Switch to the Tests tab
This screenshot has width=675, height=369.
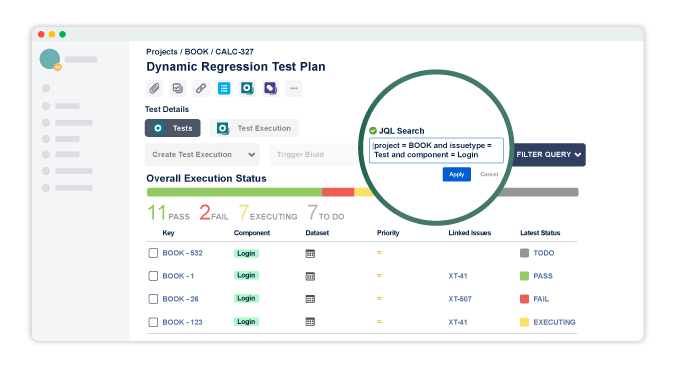coord(173,128)
